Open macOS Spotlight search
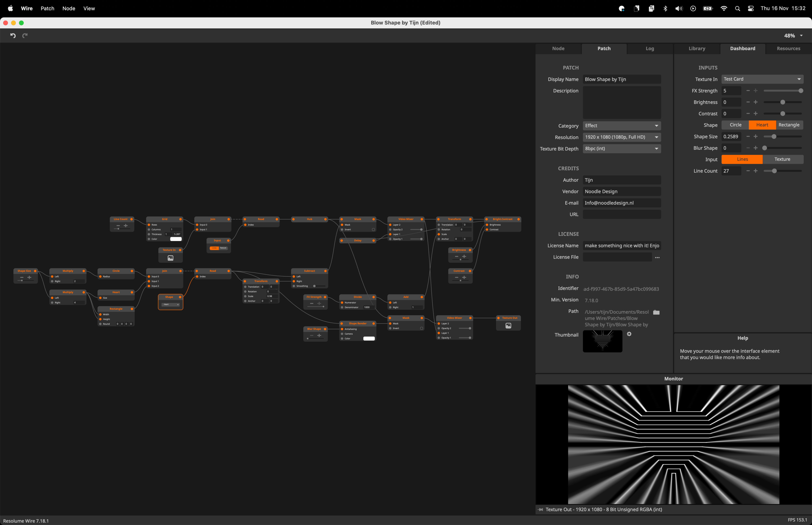812x525 pixels. pyautogui.click(x=737, y=9)
